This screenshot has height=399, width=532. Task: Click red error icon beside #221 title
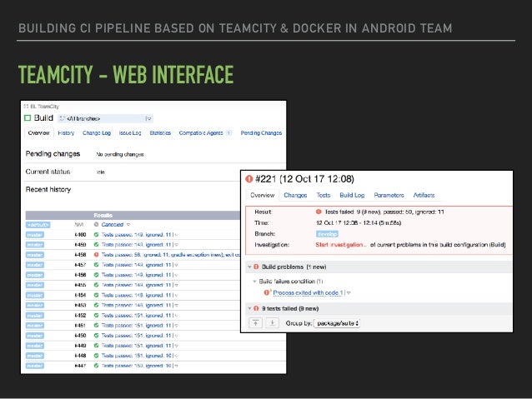click(249, 178)
